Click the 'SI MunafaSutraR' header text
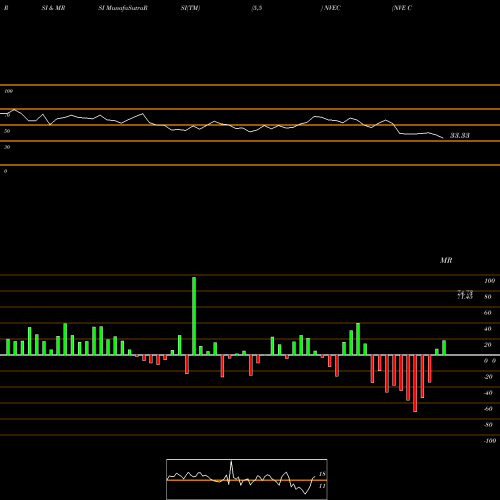 (x=123, y=8)
